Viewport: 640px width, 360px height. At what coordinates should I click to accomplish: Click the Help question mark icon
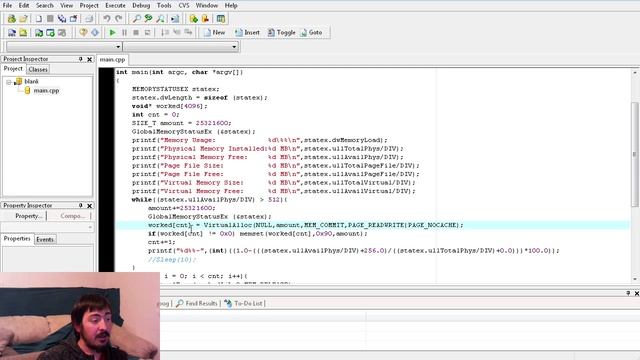click(x=83, y=33)
